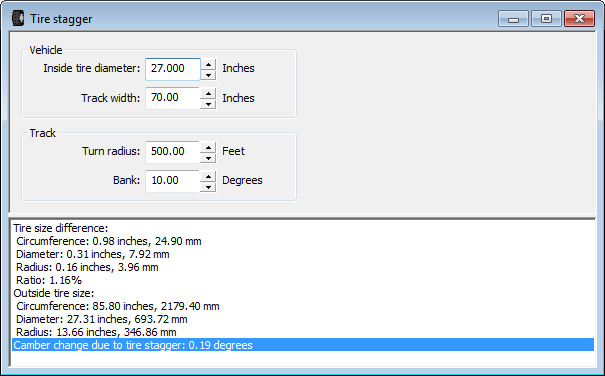Click the 'Inside tire diameter:' label

[91, 68]
